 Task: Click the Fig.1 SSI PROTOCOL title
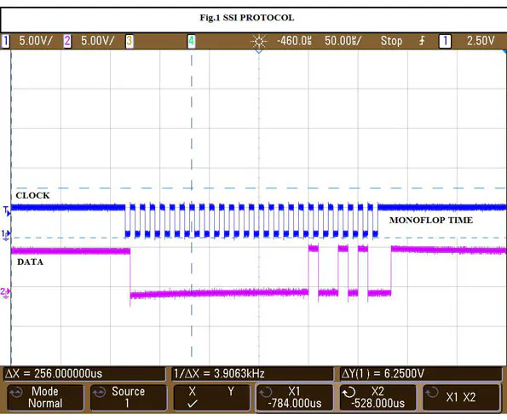click(x=247, y=17)
